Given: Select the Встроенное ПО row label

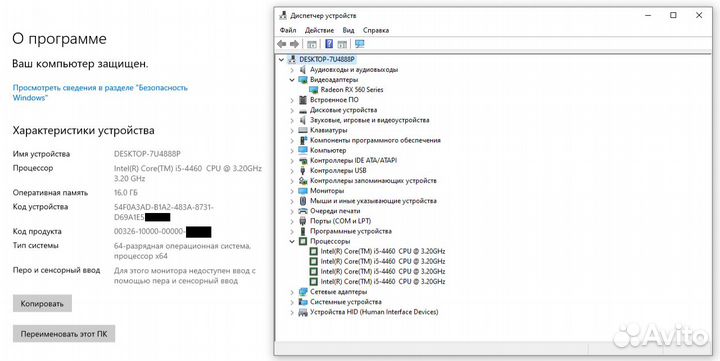Looking at the screenshot, I should (334, 100).
